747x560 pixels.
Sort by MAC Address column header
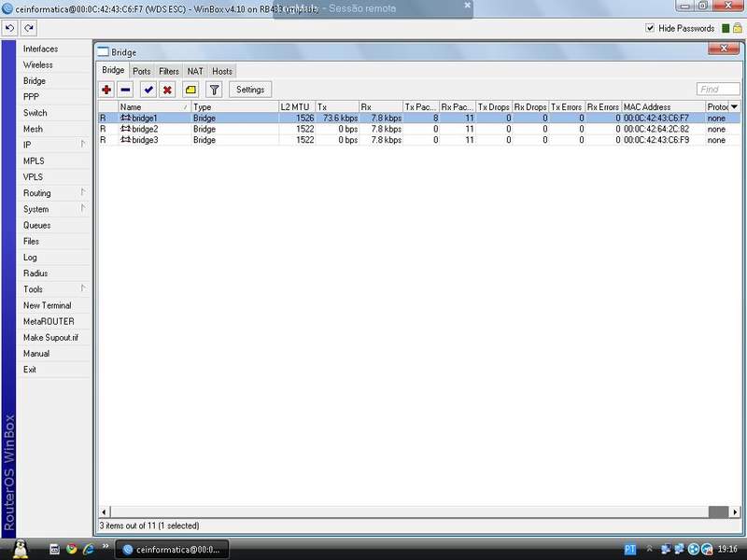tap(664, 106)
